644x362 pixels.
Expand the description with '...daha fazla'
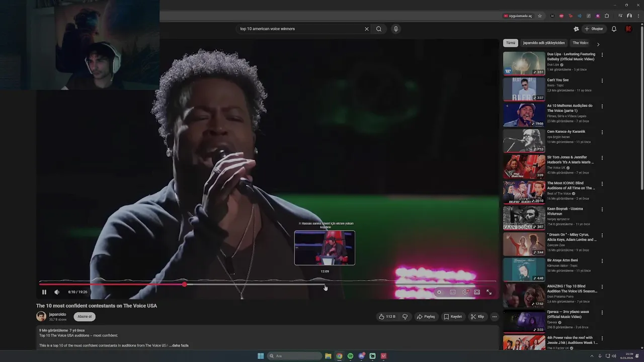[179, 345]
